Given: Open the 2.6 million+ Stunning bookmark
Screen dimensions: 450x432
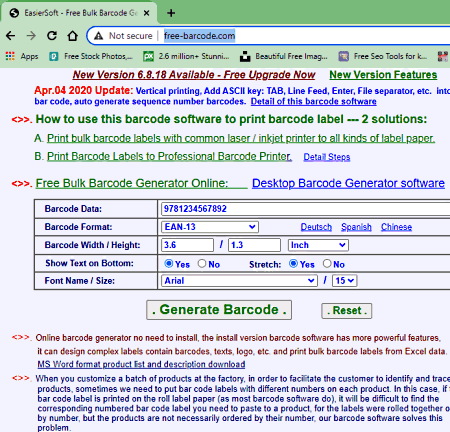Looking at the screenshot, I should [186, 56].
